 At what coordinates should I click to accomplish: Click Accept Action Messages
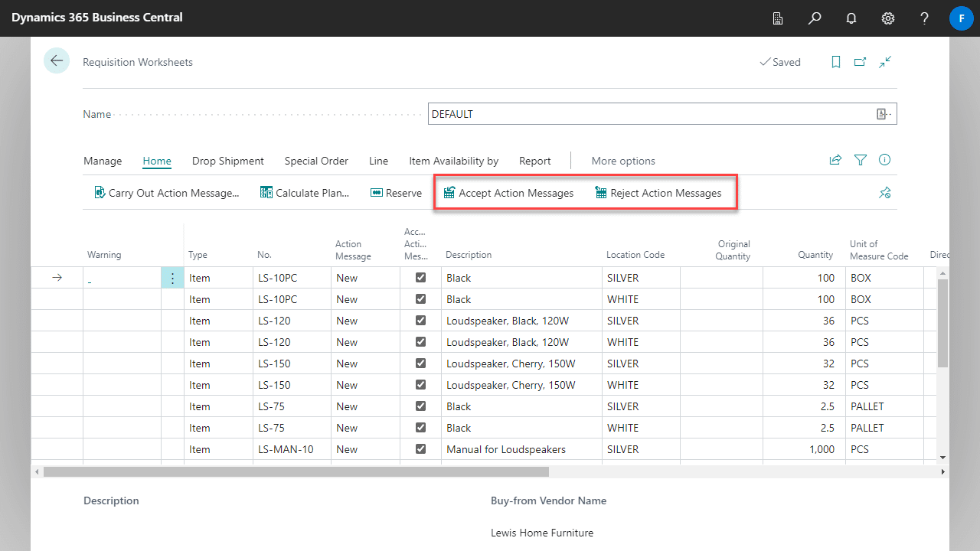(508, 193)
